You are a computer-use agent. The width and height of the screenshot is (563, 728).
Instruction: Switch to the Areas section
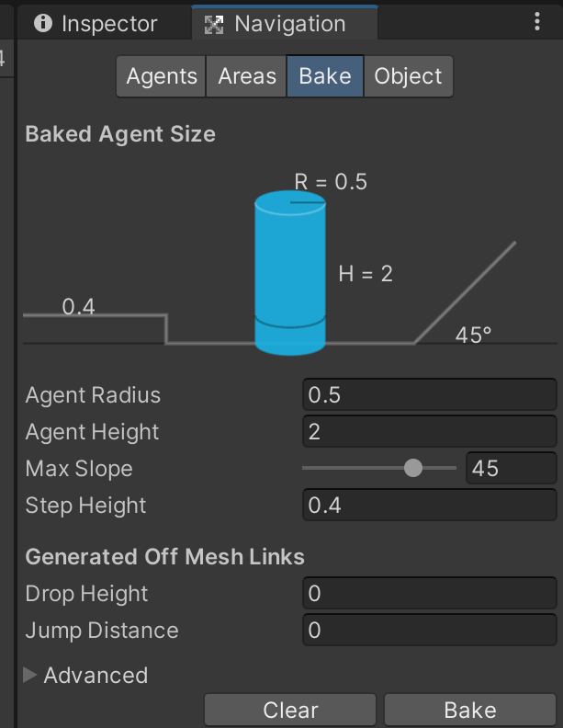pyautogui.click(x=246, y=76)
